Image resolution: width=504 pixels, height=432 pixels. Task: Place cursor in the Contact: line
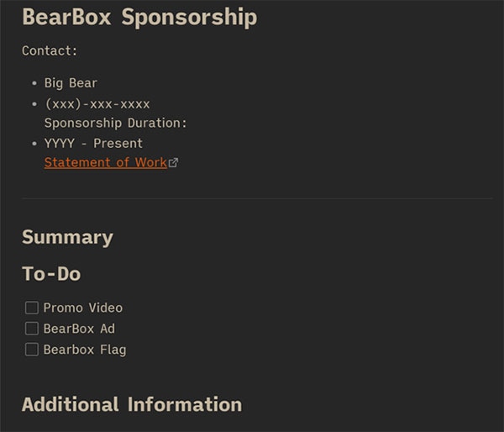click(50, 50)
